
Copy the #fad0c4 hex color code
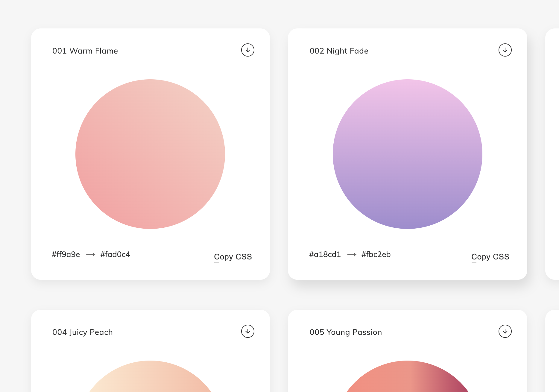[115, 254]
